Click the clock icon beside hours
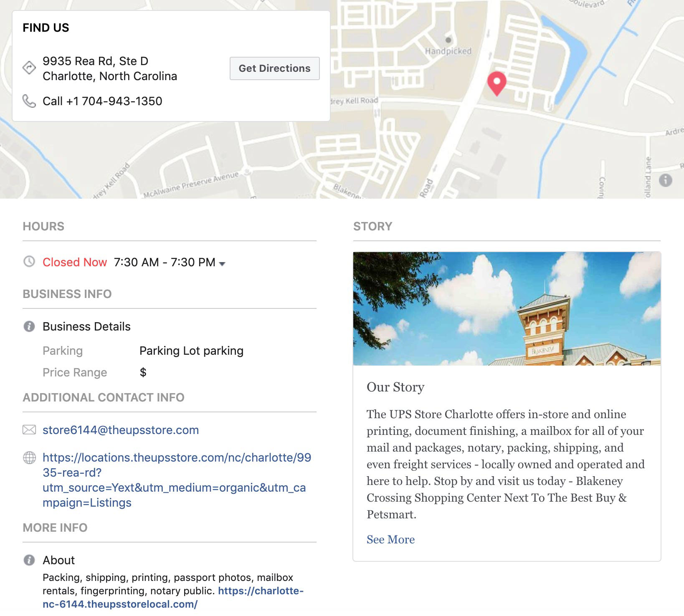 click(29, 262)
